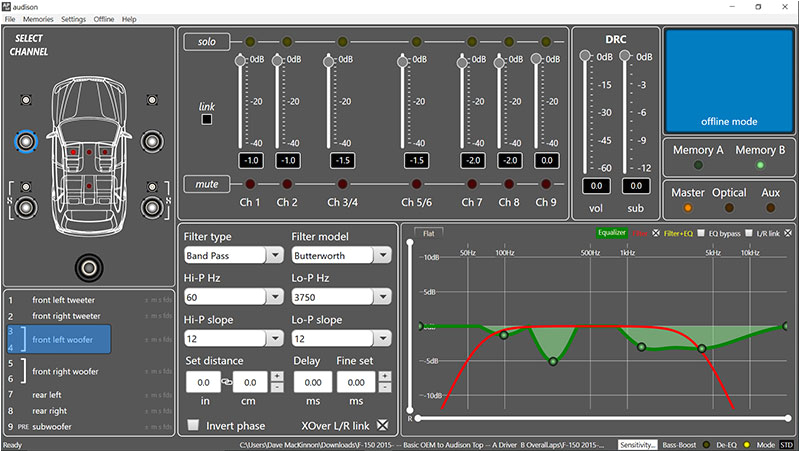Viewport: 800px width, 452px height.
Task: Click the Ch 1 mute indicator
Action: (250, 184)
